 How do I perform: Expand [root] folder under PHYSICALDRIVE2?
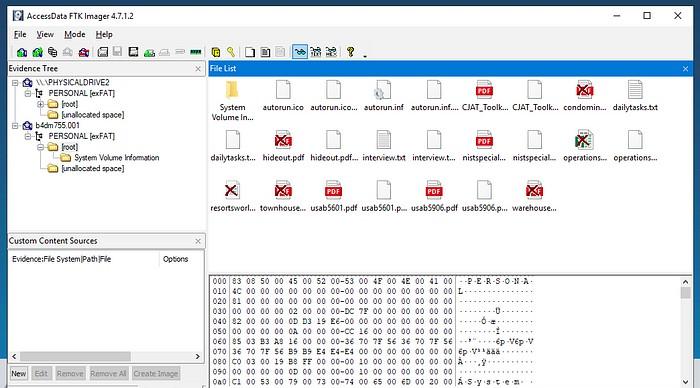(41, 104)
